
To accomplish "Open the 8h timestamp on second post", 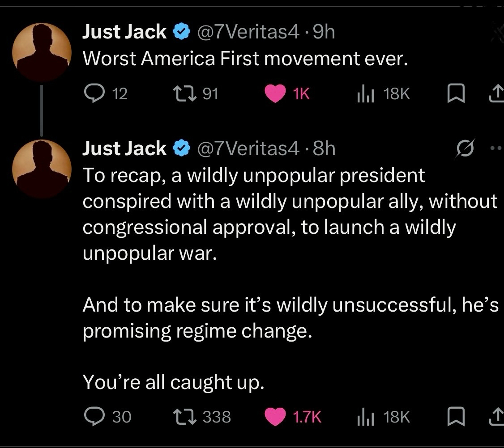I will pyautogui.click(x=324, y=148).
